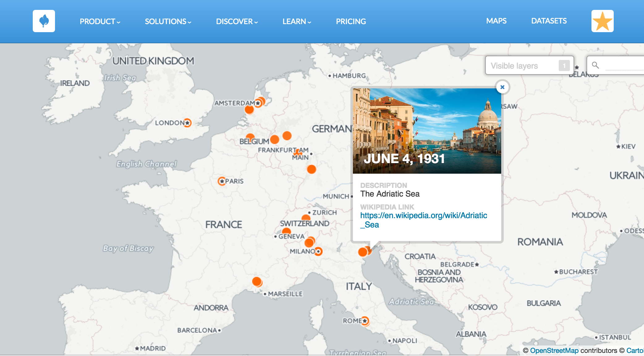
Task: Open the orange star user avatar
Action: pyautogui.click(x=602, y=21)
